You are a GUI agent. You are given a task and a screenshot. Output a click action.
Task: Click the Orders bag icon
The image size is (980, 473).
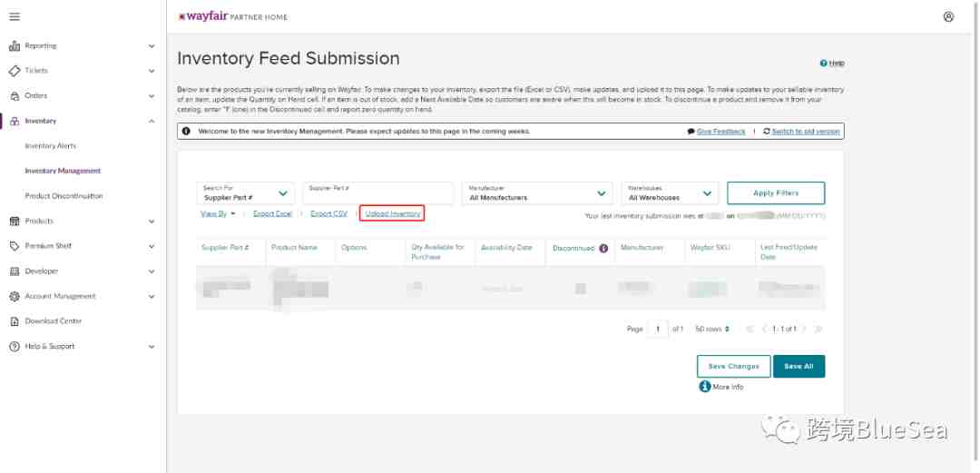(15, 95)
